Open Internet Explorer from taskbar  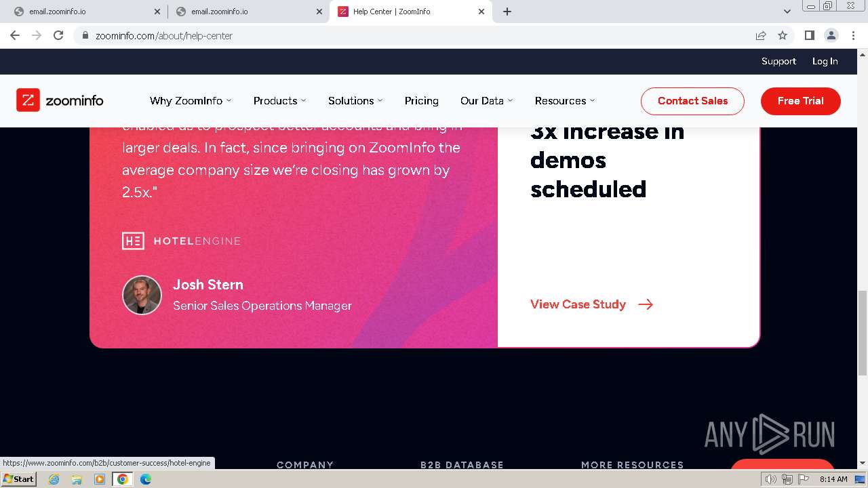(54, 479)
